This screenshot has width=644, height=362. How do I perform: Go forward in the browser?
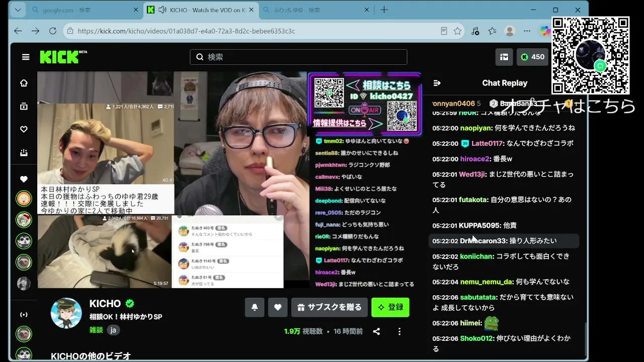tap(35, 31)
